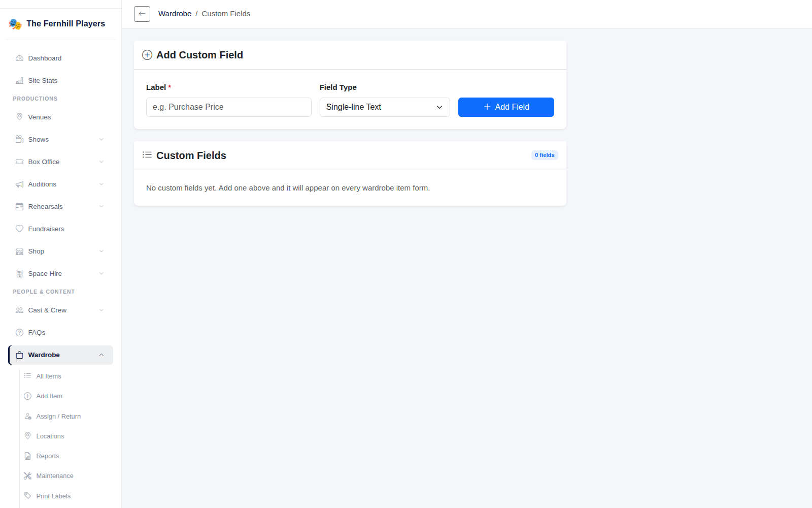Click the Shows sidebar item label
Screen dimensions: 812x508
39,140
